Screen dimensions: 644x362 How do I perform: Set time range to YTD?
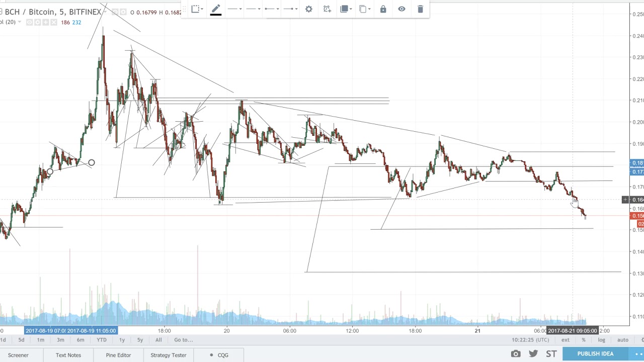(102, 340)
